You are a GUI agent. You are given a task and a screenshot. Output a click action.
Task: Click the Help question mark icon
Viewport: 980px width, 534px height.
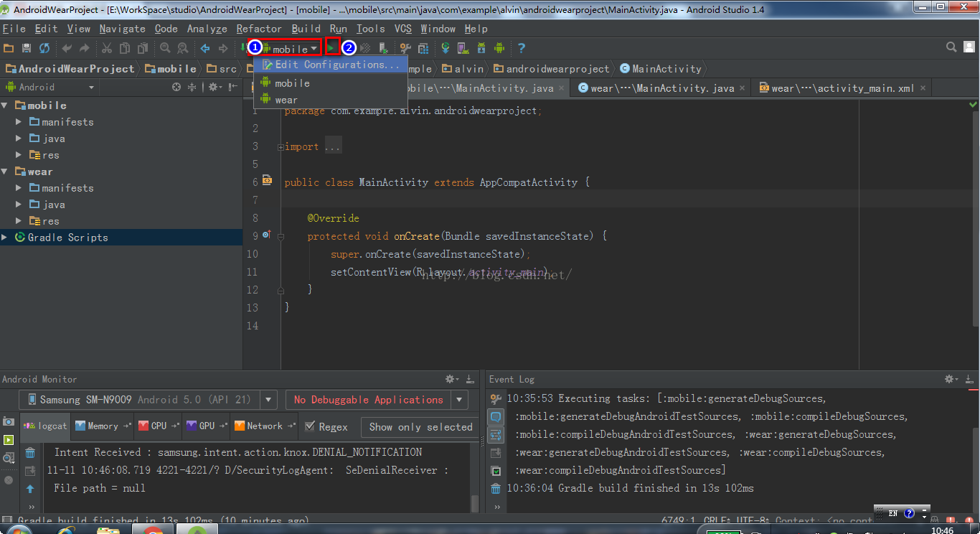click(522, 48)
